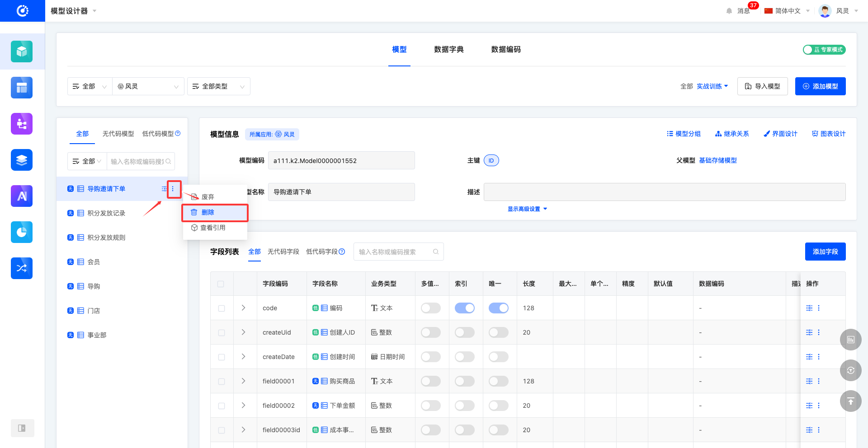868x448 pixels.
Task: Click the 添加字段 button
Action: (826, 252)
